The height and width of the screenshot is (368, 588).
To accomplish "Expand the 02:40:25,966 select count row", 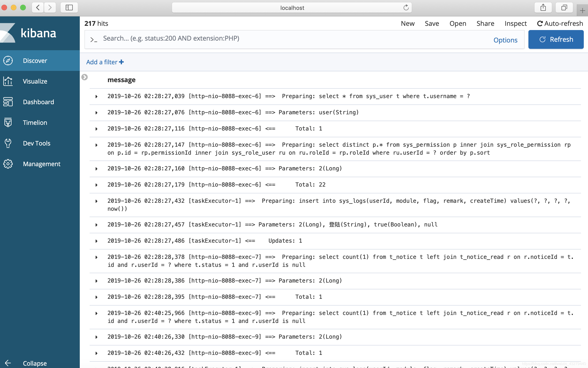I will (x=97, y=314).
